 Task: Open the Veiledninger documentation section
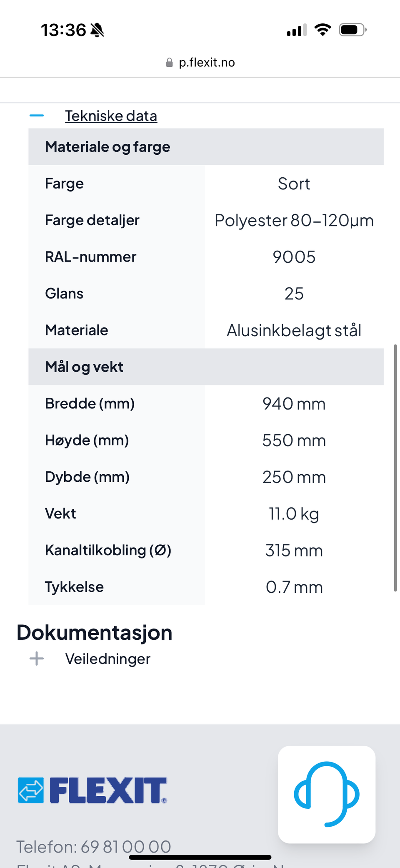107,659
